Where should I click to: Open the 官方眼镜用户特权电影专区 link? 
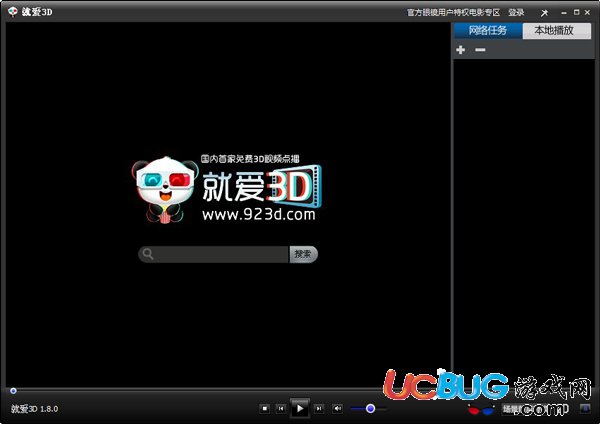coord(453,13)
